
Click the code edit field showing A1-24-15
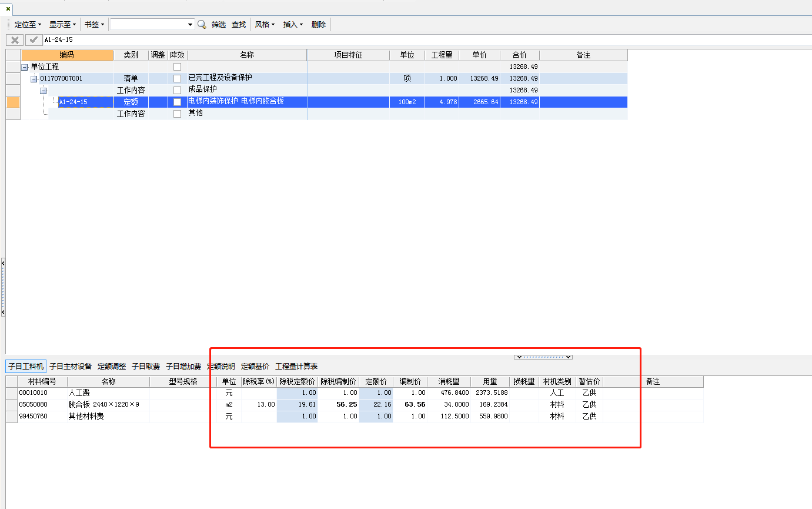(x=427, y=40)
